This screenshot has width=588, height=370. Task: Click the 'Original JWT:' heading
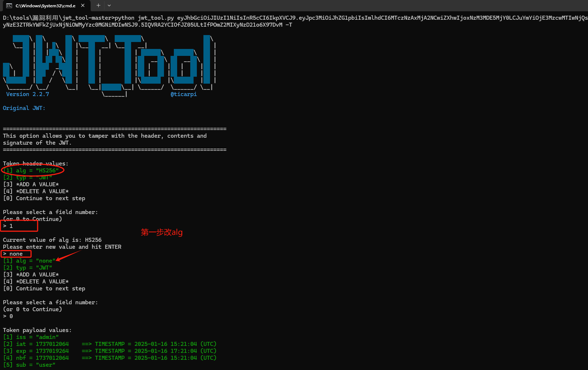(x=24, y=108)
